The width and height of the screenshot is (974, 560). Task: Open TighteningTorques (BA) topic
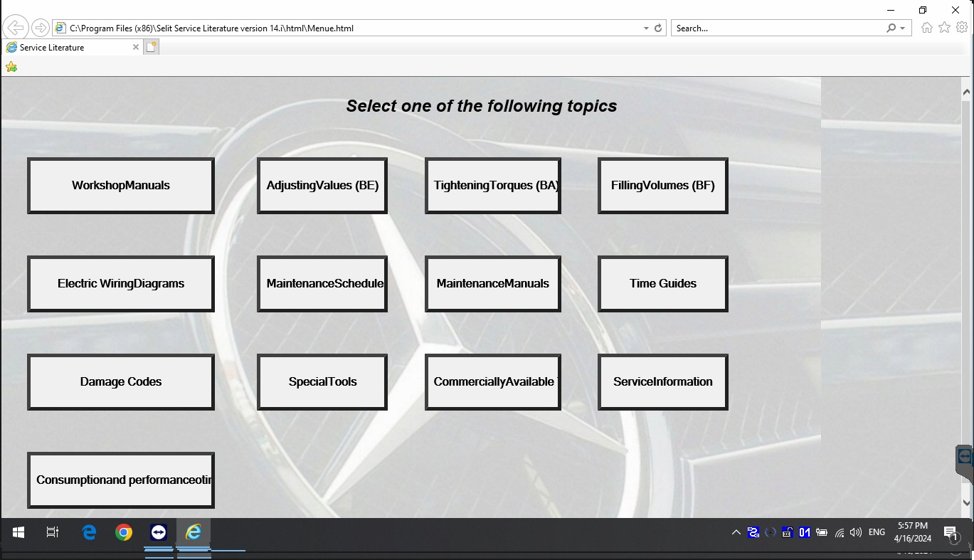pos(493,186)
